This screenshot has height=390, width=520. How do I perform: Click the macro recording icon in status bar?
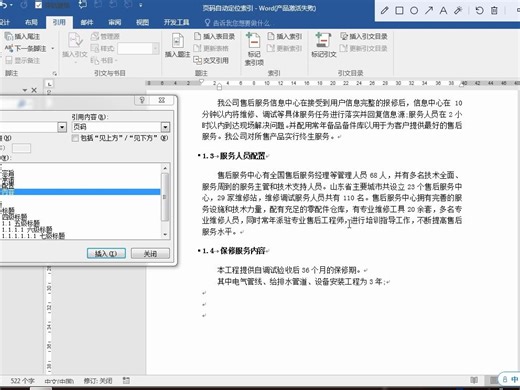click(126, 380)
